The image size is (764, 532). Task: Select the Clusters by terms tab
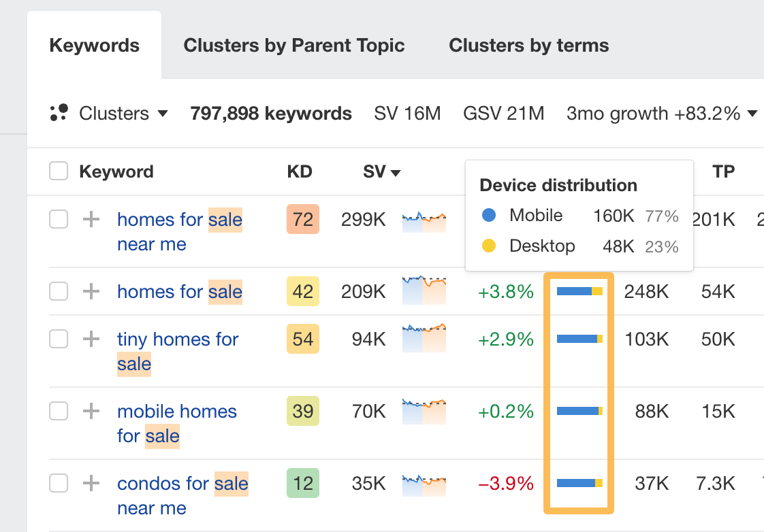click(528, 45)
